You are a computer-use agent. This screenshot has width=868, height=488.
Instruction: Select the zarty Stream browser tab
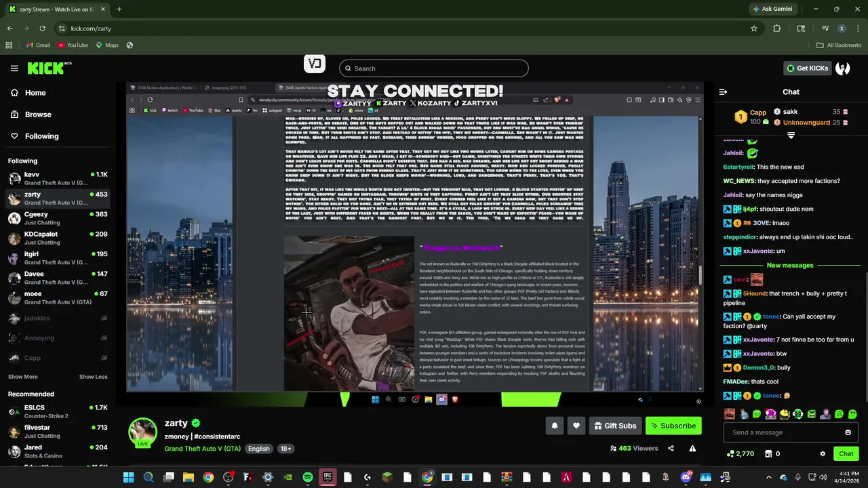(x=56, y=9)
